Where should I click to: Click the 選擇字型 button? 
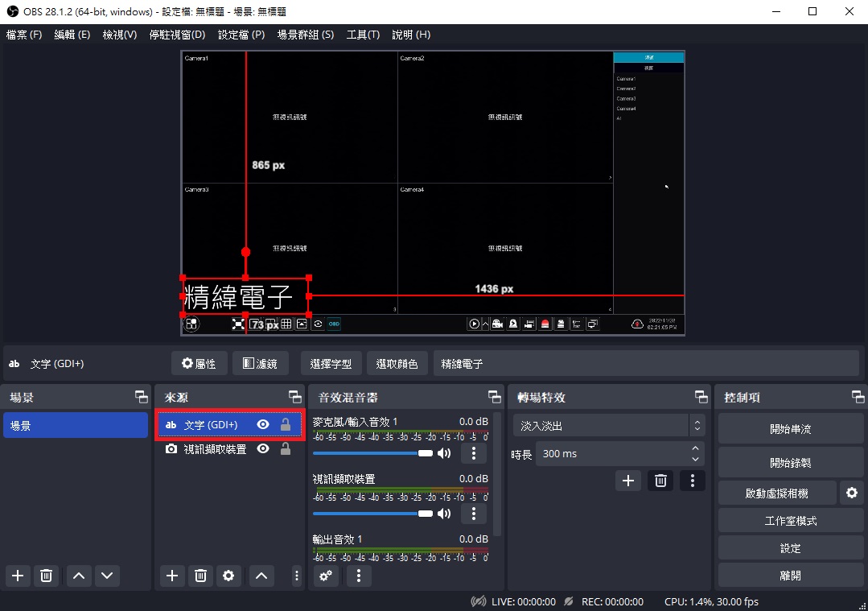tap(331, 363)
